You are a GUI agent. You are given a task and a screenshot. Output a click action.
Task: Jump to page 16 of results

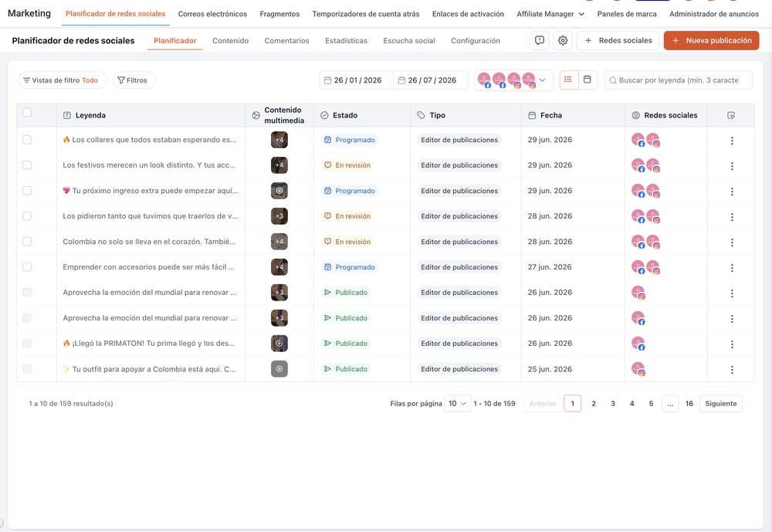pos(689,403)
